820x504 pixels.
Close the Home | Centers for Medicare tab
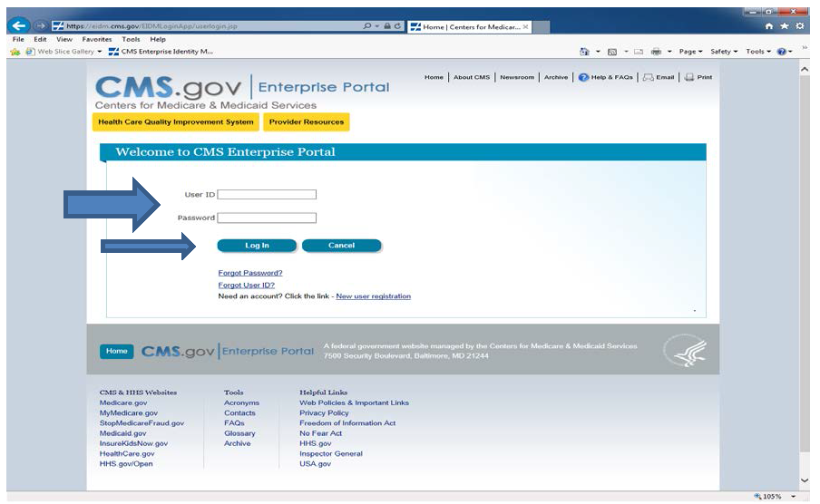coord(525,26)
